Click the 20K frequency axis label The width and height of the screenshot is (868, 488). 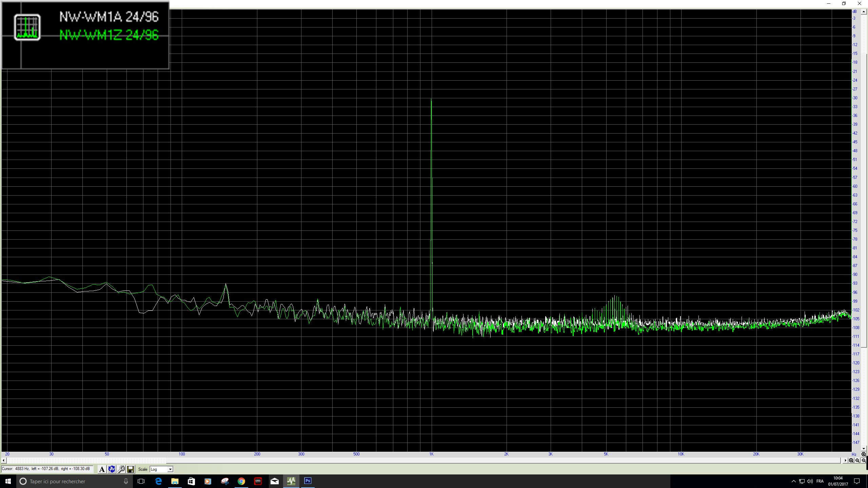(x=756, y=454)
